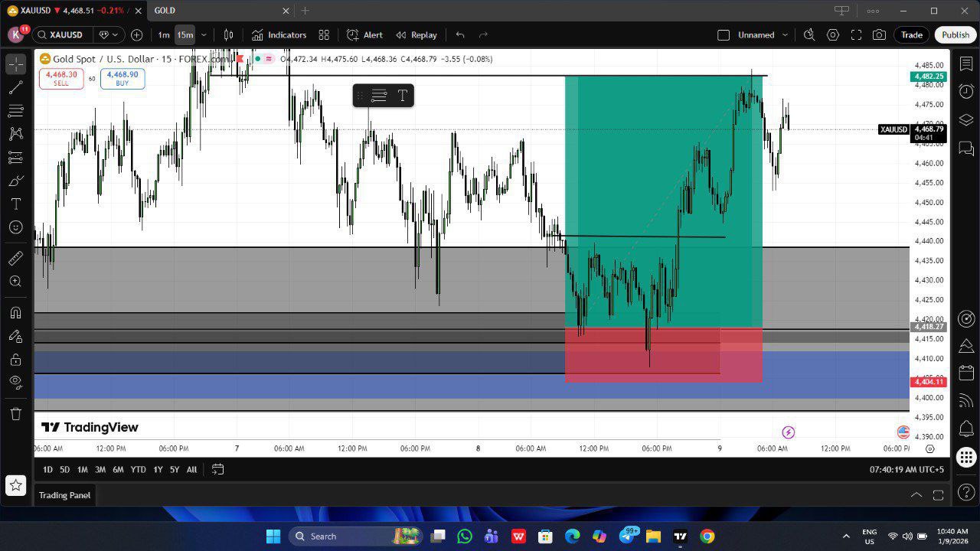Switch to the GOLD tab

click(x=165, y=11)
